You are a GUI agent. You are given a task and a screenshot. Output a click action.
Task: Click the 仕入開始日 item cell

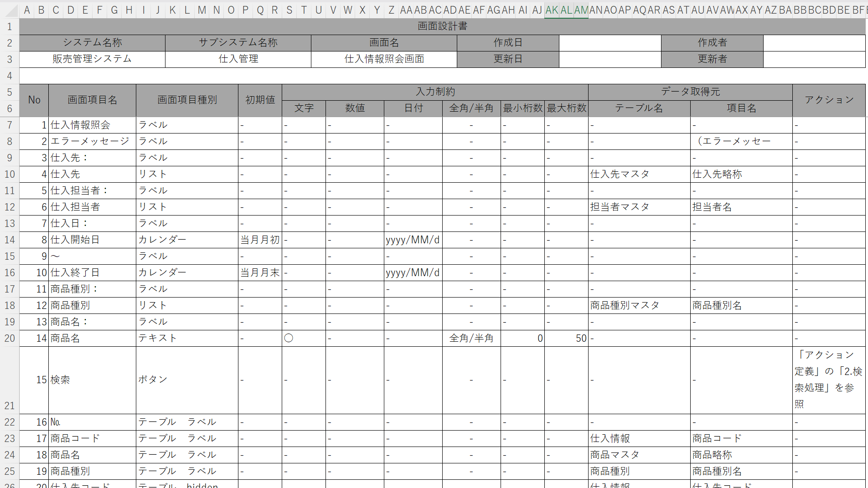coord(93,240)
